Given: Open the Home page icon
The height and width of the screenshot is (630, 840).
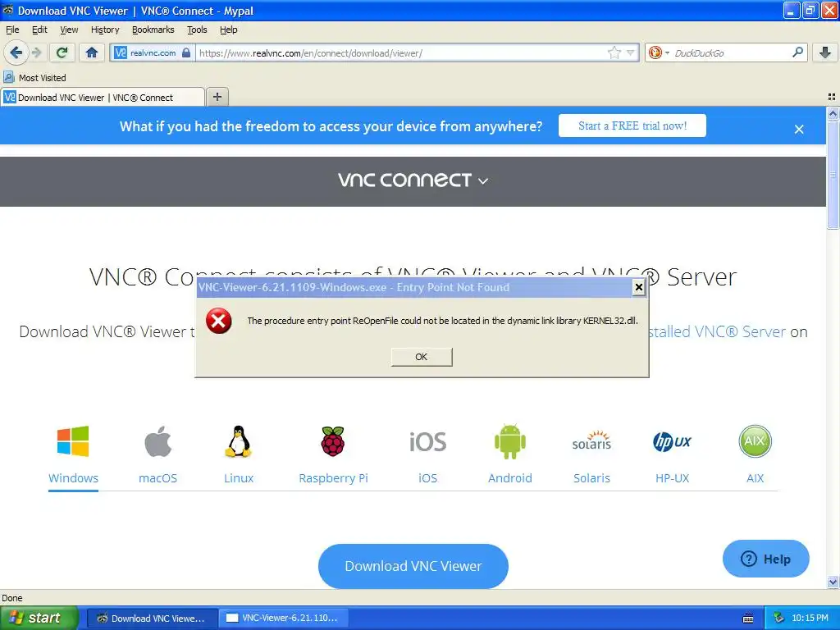Looking at the screenshot, I should (92, 52).
